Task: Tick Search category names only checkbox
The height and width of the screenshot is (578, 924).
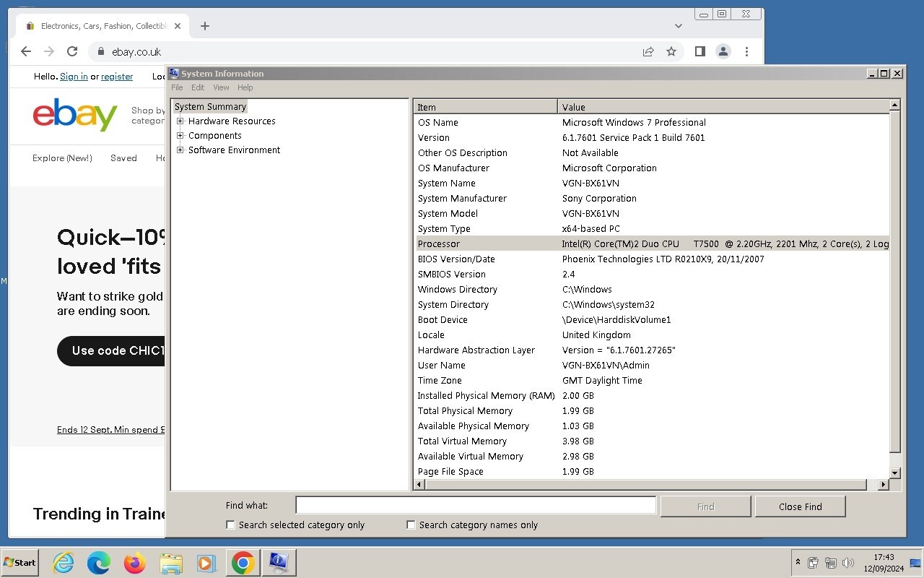Action: pyautogui.click(x=411, y=525)
